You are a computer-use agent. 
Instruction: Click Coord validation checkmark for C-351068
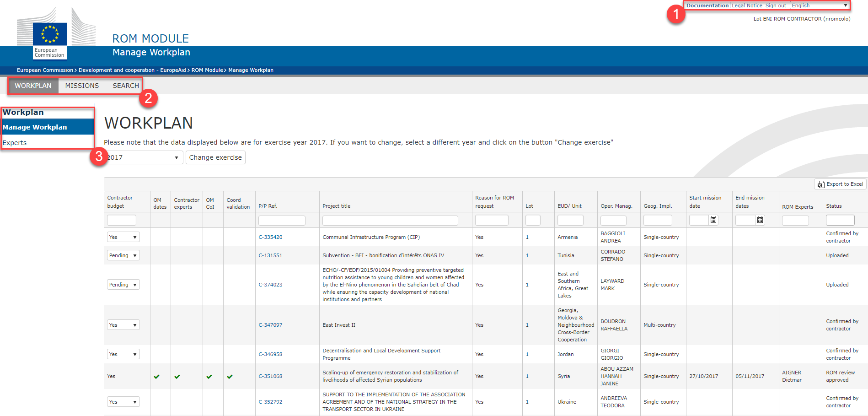pyautogui.click(x=230, y=377)
